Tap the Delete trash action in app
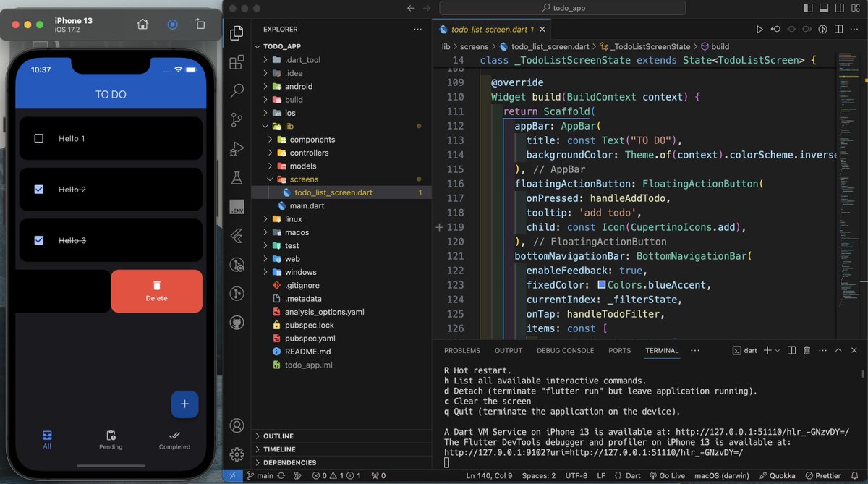Screen dimensions: 868x484 point(156,291)
